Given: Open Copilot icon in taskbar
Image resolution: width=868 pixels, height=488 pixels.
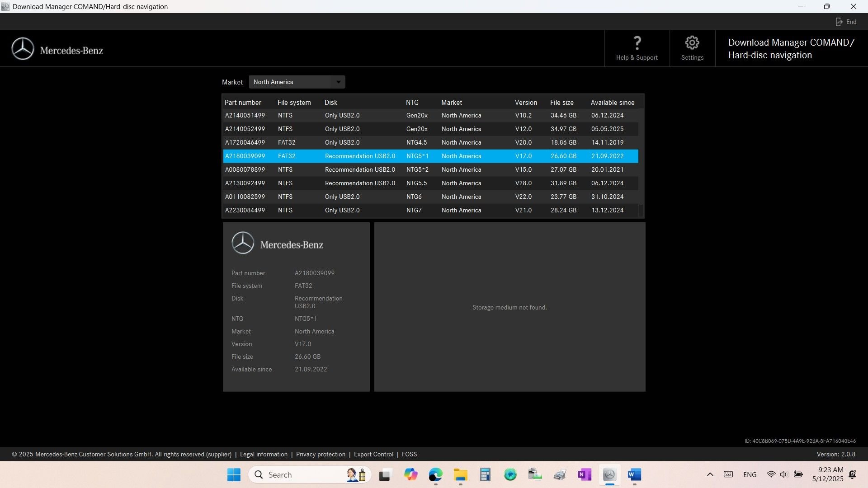Looking at the screenshot, I should pos(410,475).
